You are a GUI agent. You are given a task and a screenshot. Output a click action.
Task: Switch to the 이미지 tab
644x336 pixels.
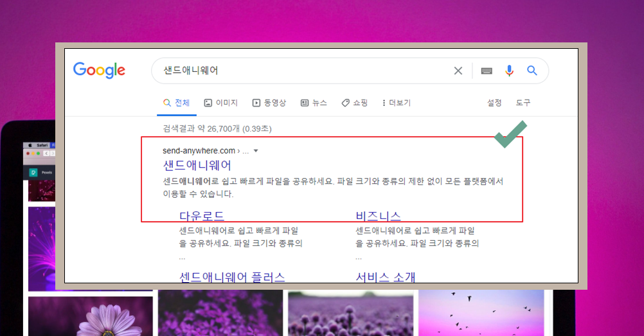(x=221, y=103)
